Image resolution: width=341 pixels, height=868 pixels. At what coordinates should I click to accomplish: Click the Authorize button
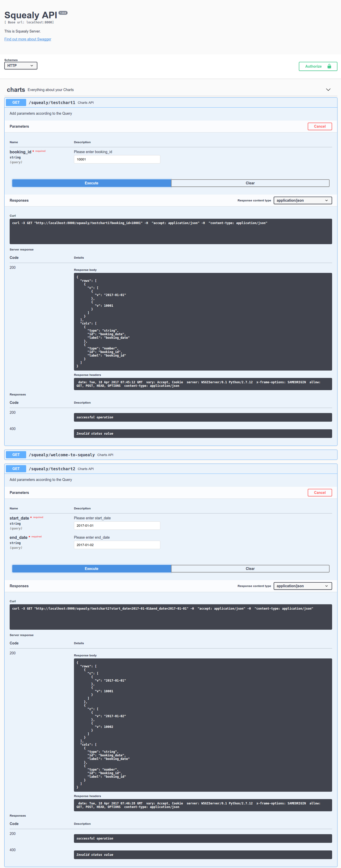pos(318,66)
